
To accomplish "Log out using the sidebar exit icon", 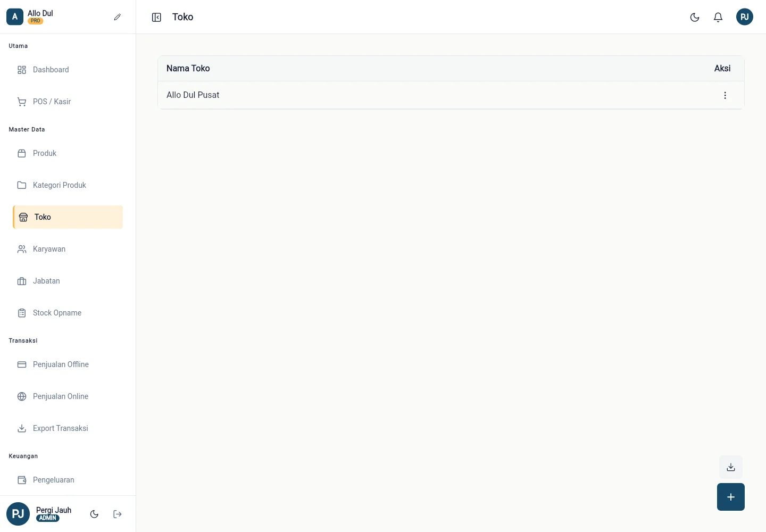I will pyautogui.click(x=118, y=514).
